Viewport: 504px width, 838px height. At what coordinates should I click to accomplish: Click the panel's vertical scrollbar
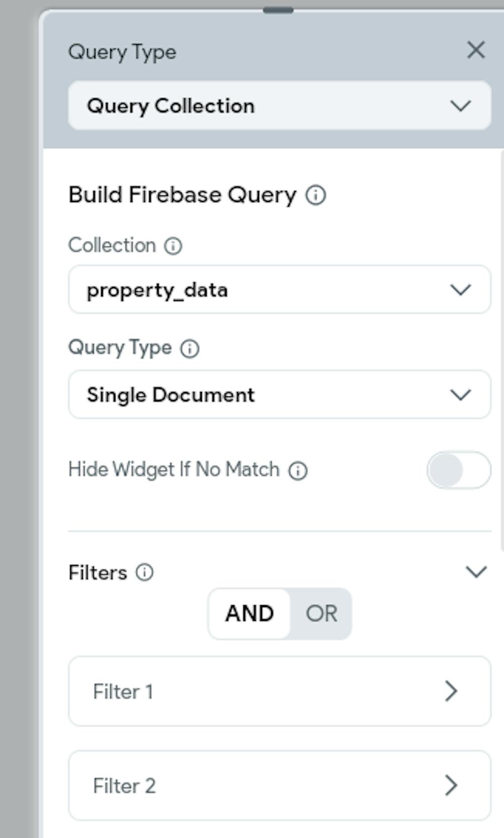coord(501,353)
